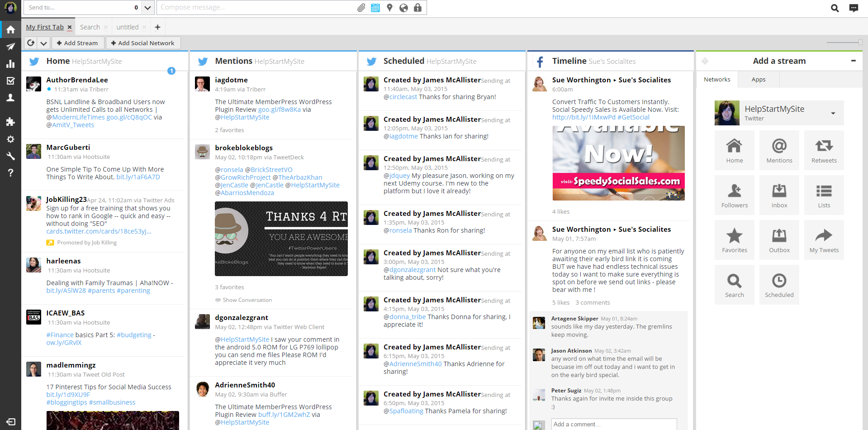Open Contacts person icon in sidebar
The image size is (868, 430).
click(10, 98)
